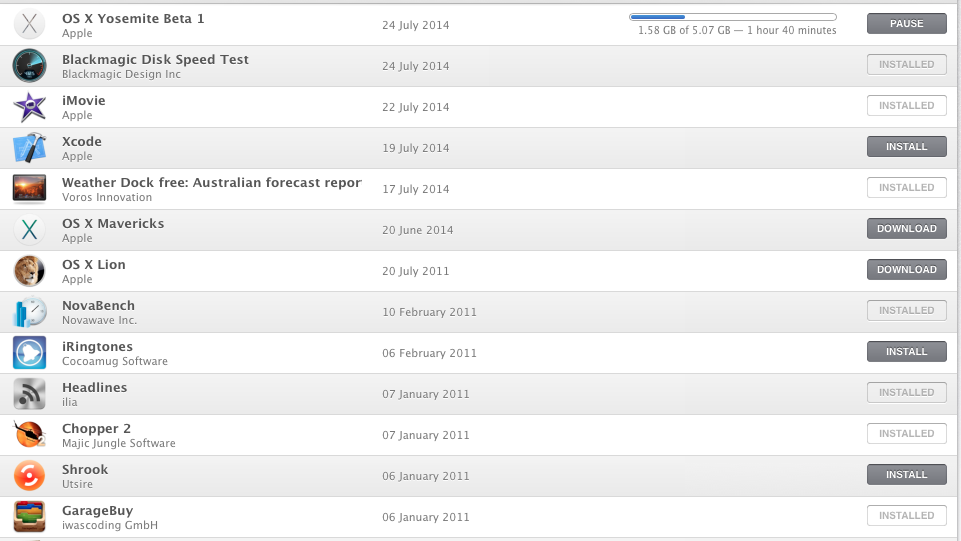Screen dimensions: 961x541
Task: Click purchase date 20 July 2011
Action: click(x=416, y=271)
